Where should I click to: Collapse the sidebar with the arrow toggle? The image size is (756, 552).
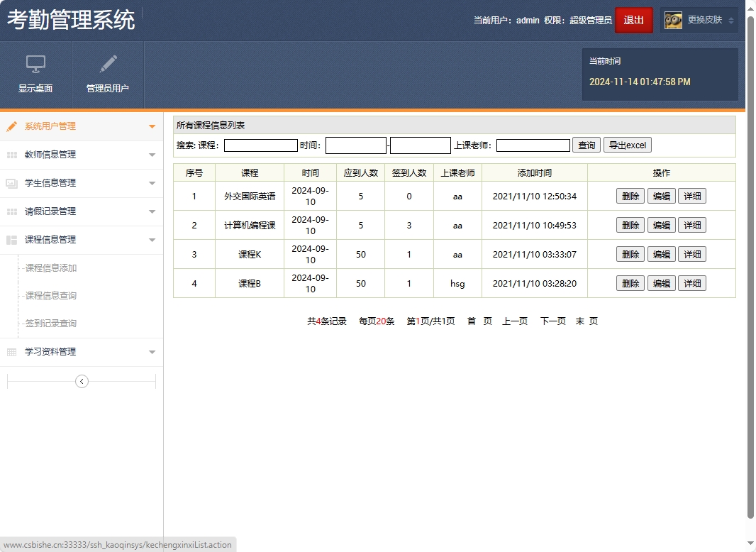81,381
